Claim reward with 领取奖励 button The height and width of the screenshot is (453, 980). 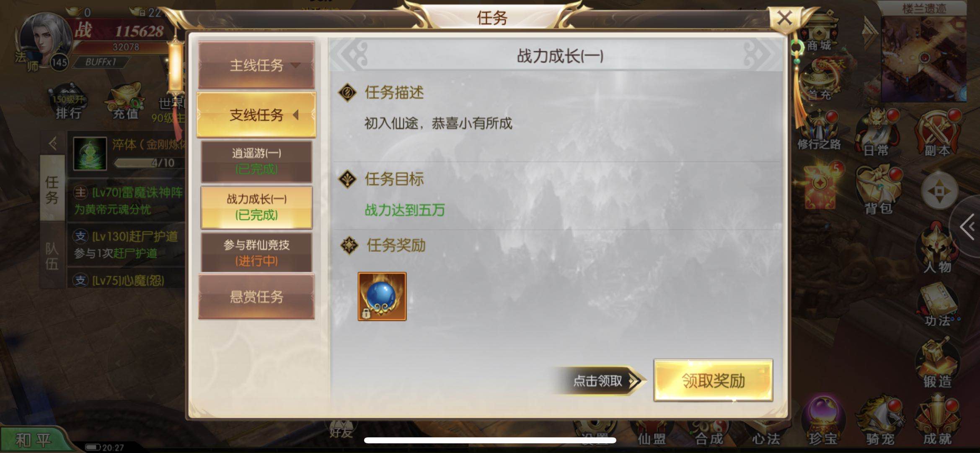tap(713, 380)
